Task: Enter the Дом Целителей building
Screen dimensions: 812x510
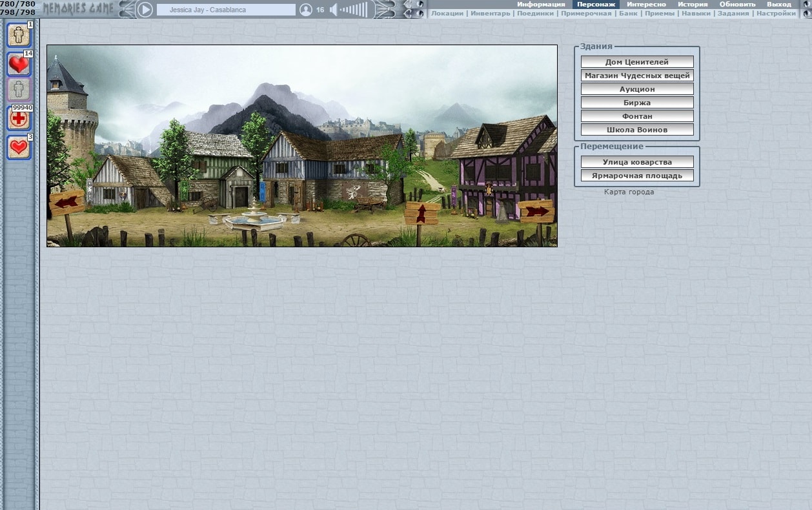Action: point(636,62)
